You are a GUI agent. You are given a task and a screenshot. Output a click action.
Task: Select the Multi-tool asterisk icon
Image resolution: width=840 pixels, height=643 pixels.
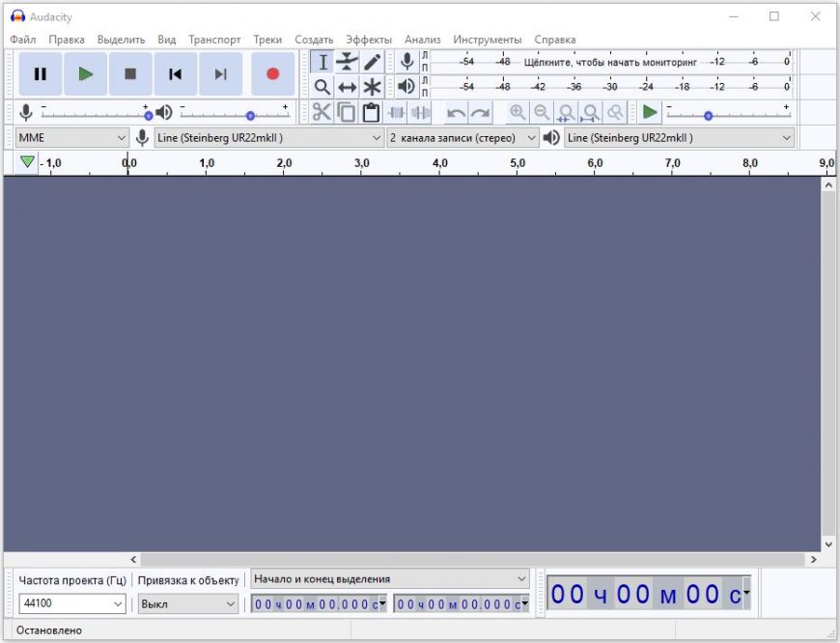click(x=373, y=87)
